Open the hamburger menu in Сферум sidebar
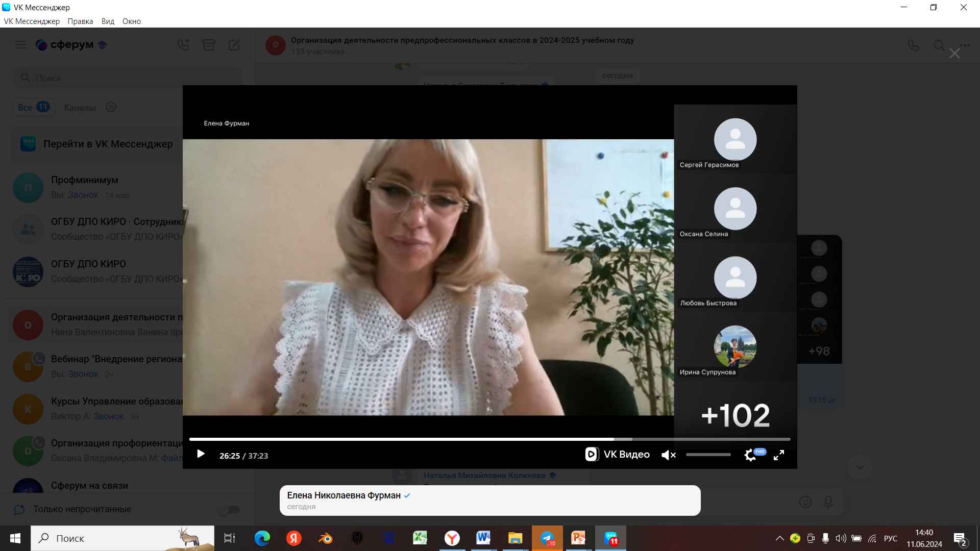The height and width of the screenshot is (551, 980). point(20,45)
